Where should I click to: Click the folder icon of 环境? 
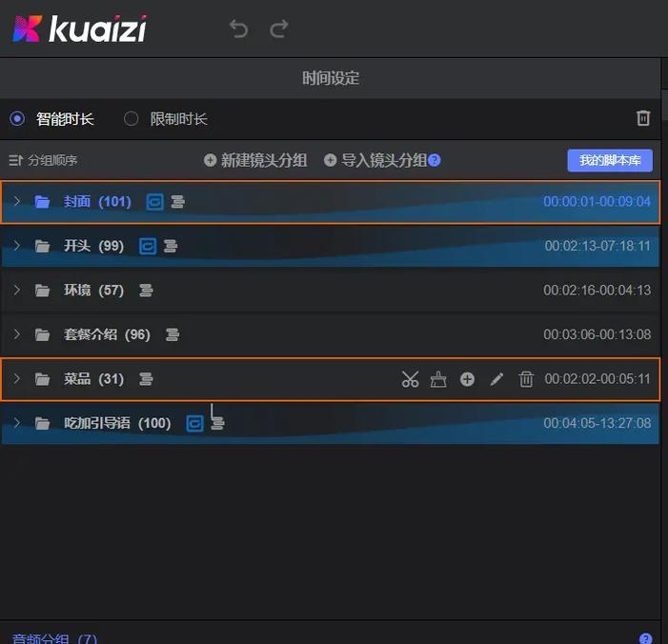42,291
